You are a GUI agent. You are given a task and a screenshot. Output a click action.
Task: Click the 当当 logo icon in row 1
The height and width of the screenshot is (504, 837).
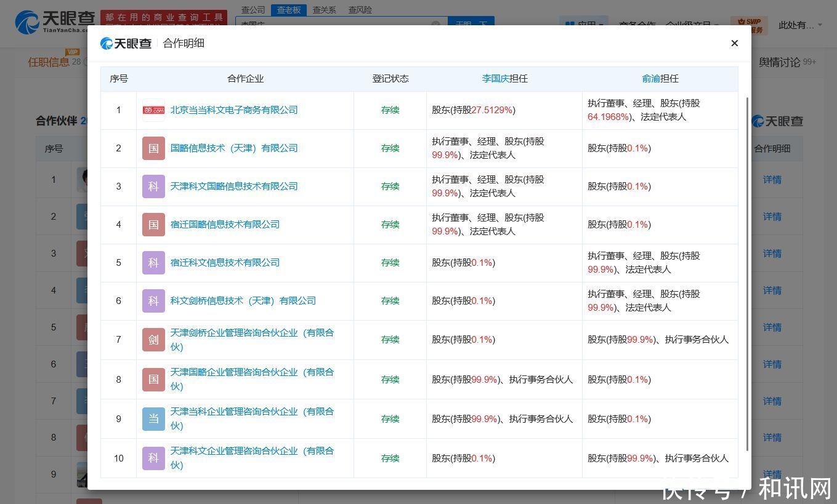click(x=153, y=110)
